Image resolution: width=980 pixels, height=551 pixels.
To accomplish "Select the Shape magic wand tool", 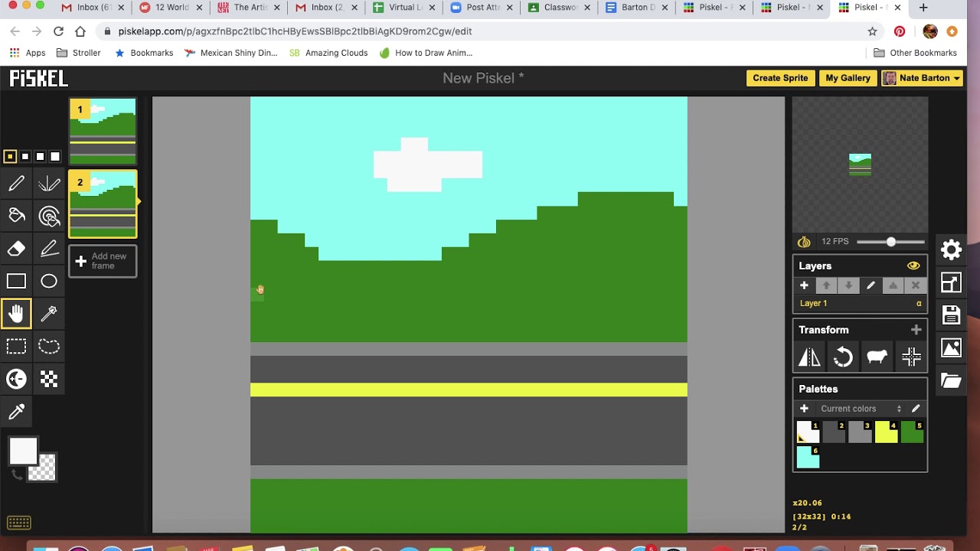I will click(x=49, y=314).
